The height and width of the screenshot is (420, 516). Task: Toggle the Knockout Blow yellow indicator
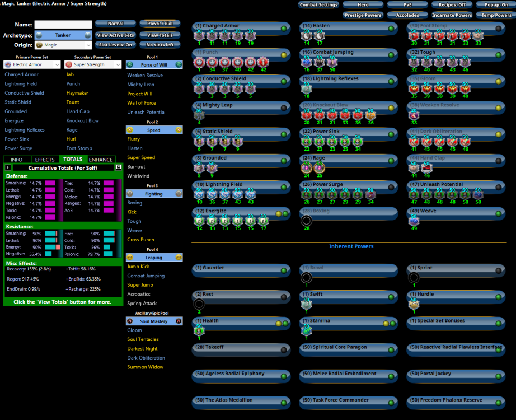(391, 108)
